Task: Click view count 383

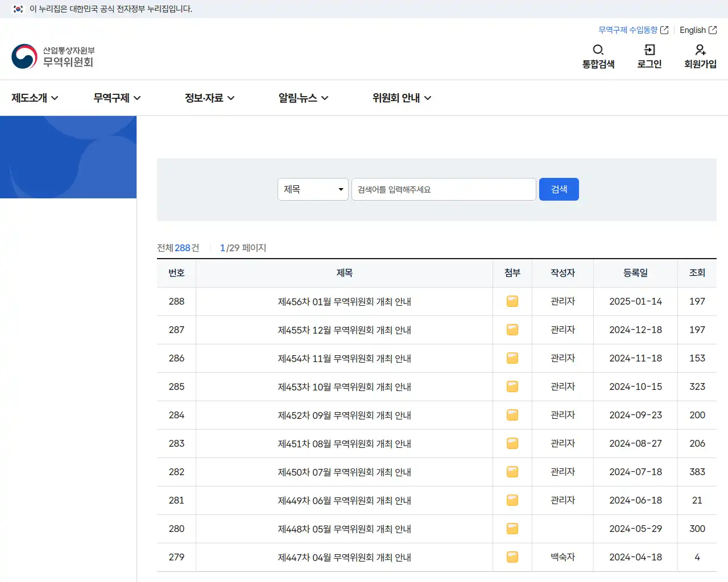Action: coord(697,472)
